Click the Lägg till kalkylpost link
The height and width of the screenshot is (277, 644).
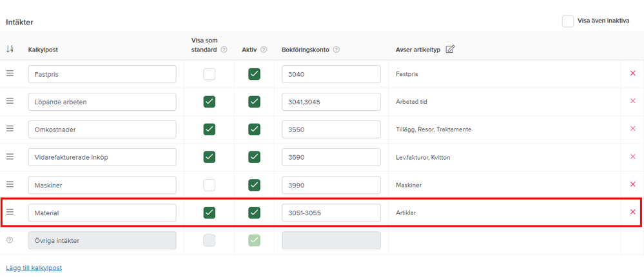34,267
